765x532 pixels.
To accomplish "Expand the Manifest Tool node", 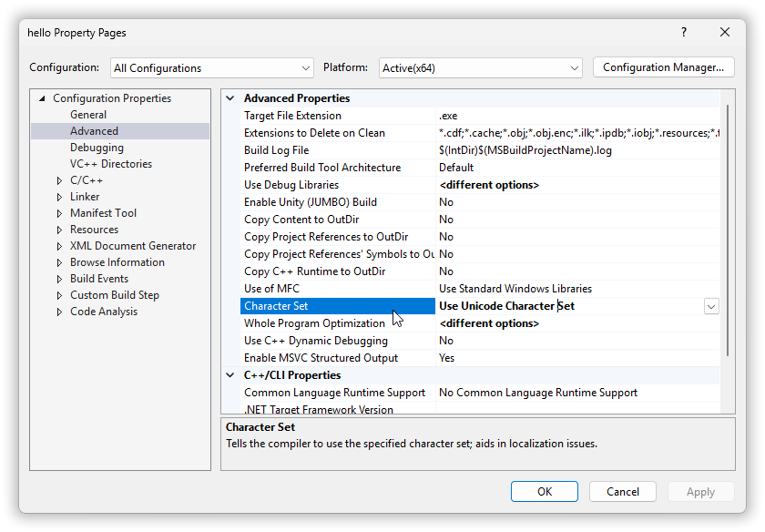I will pyautogui.click(x=59, y=213).
